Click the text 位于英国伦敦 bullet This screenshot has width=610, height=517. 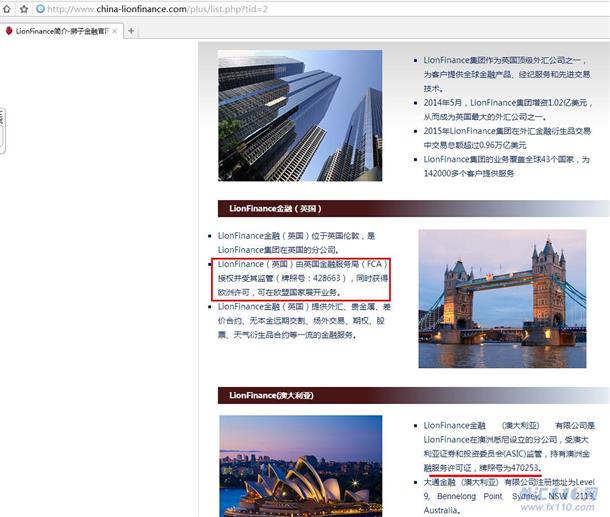[296, 243]
